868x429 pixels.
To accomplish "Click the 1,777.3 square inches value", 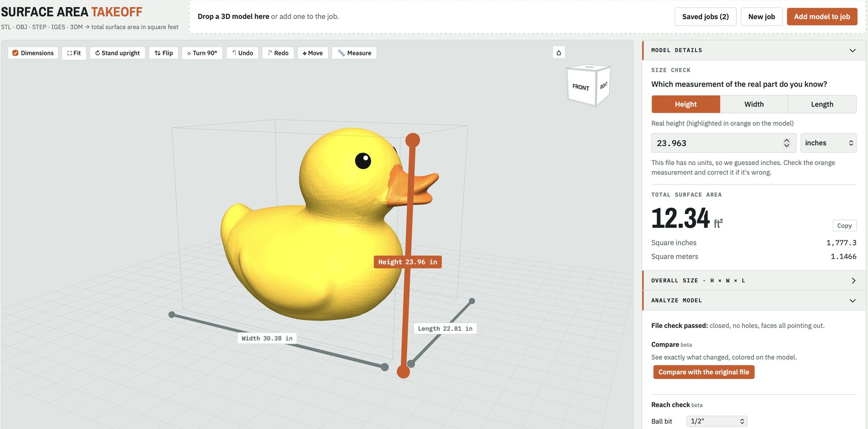I will click(x=841, y=243).
